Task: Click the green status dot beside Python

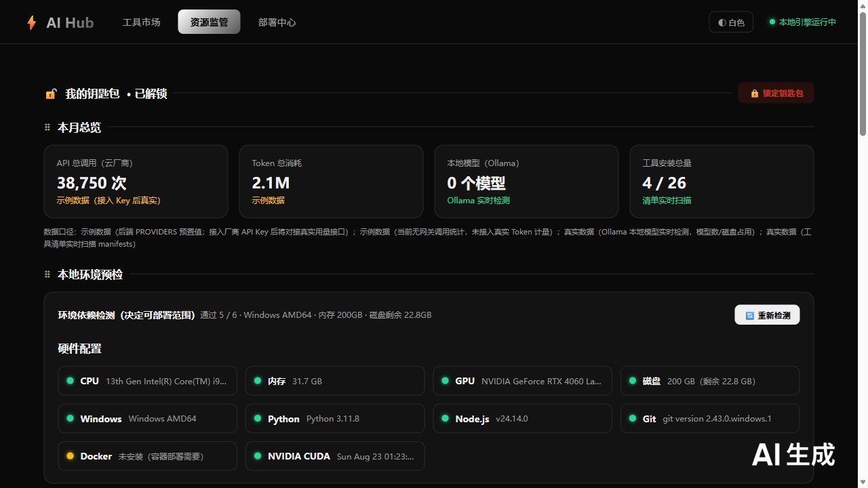Action: (258, 418)
